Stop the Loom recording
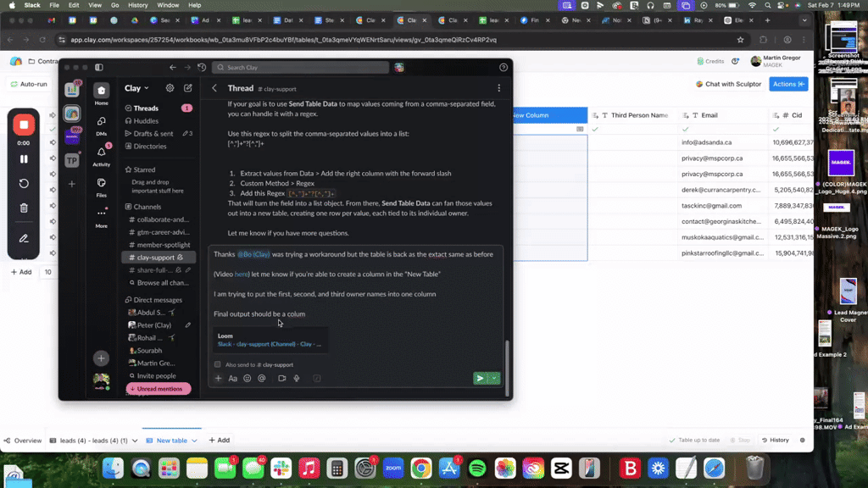868x488 pixels. 24,125
